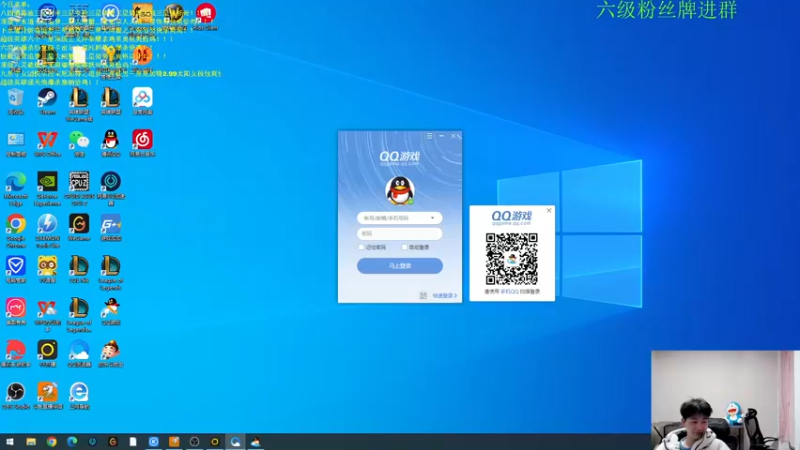Open the hamburger menu in QQ游戏 title bar
Screen dimensions: 800x450
[430, 136]
